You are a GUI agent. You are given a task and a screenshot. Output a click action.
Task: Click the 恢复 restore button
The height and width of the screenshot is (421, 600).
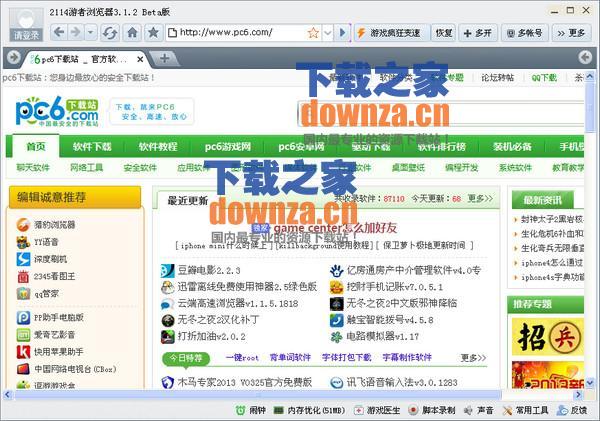point(444,33)
